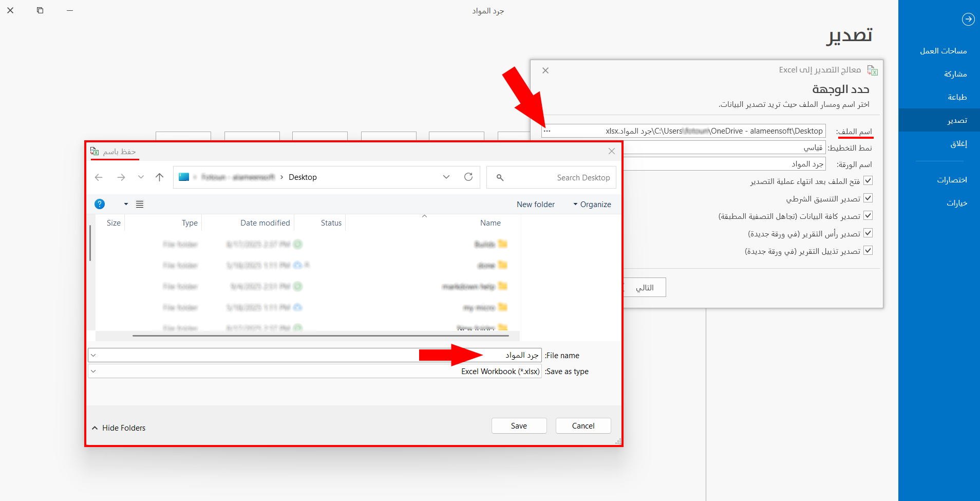
Task: Expand the address bar path dropdown
Action: click(446, 177)
